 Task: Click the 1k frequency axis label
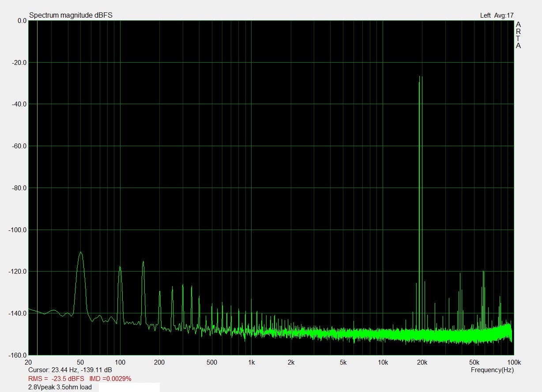pos(251,362)
